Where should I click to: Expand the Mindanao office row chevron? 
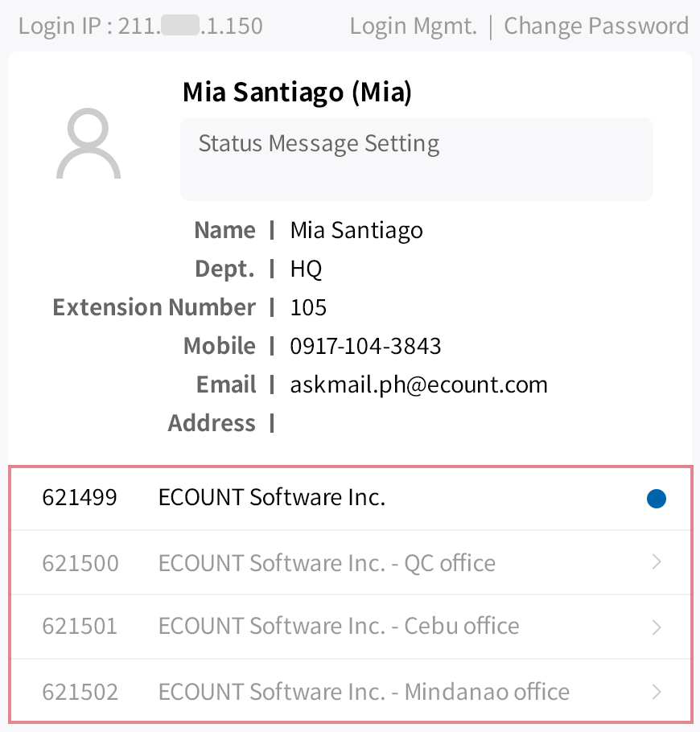pos(657,691)
